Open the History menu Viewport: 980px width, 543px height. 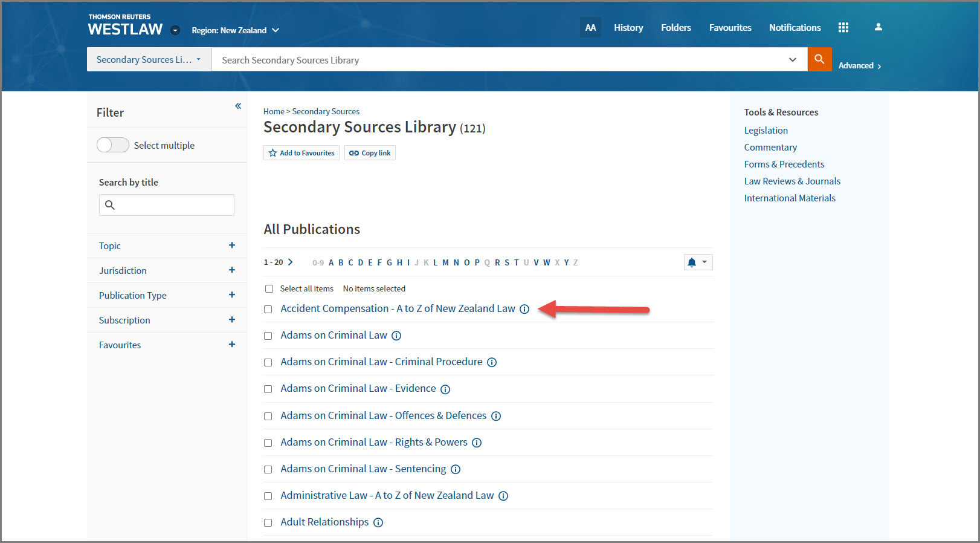click(628, 28)
